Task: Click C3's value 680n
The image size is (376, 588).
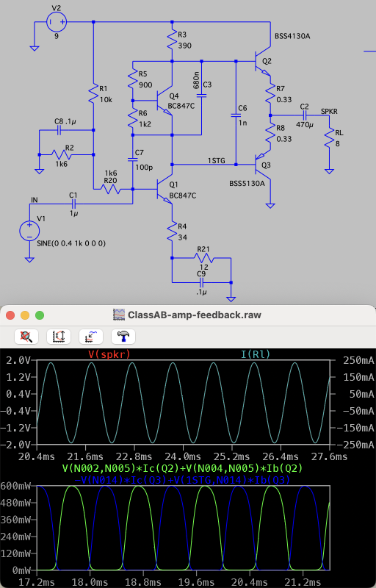Action: point(196,80)
